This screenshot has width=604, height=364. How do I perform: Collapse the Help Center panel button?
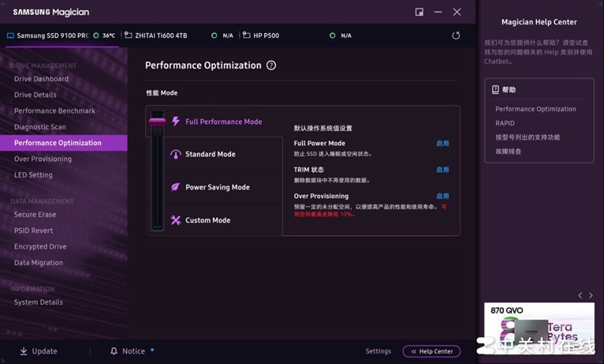tap(431, 351)
